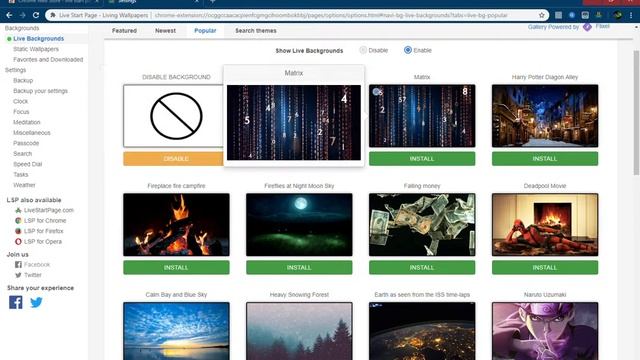
Task: Open Tasks settings
Action: 21,175
